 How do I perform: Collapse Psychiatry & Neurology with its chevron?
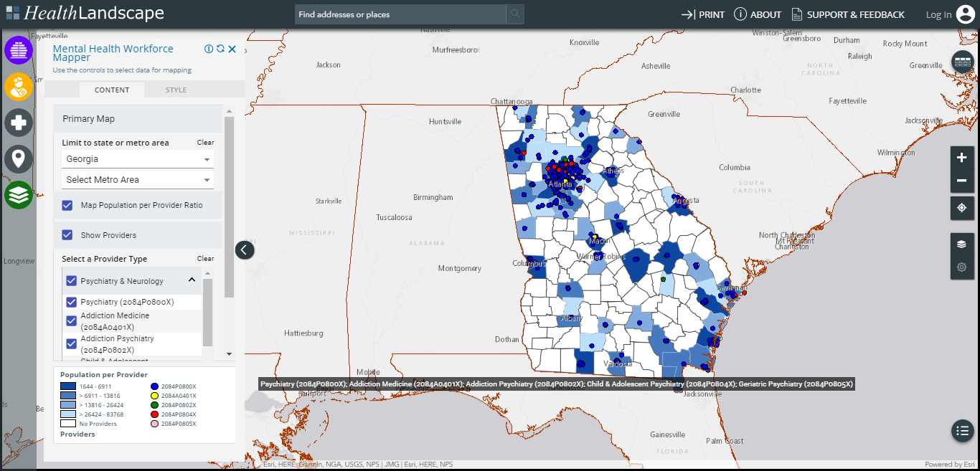(x=191, y=280)
